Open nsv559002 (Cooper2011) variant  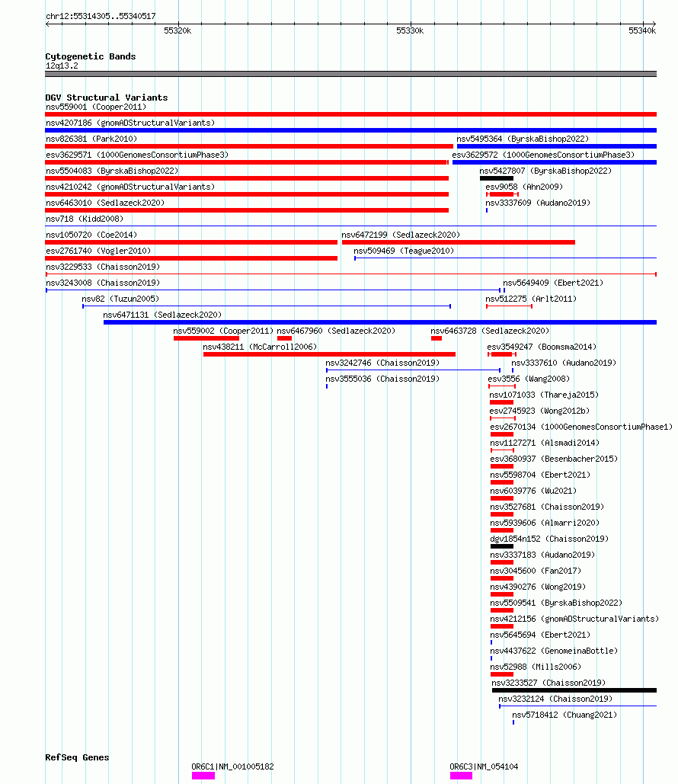point(223,331)
